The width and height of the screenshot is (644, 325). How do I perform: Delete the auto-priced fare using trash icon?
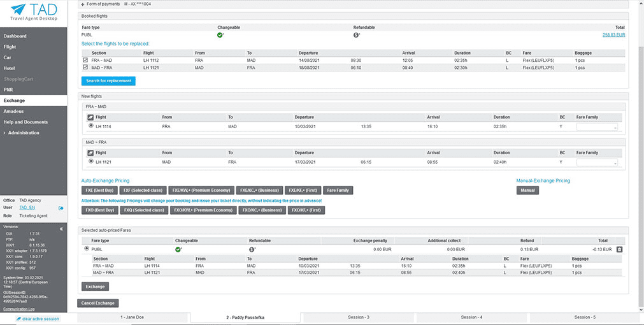tap(620, 249)
